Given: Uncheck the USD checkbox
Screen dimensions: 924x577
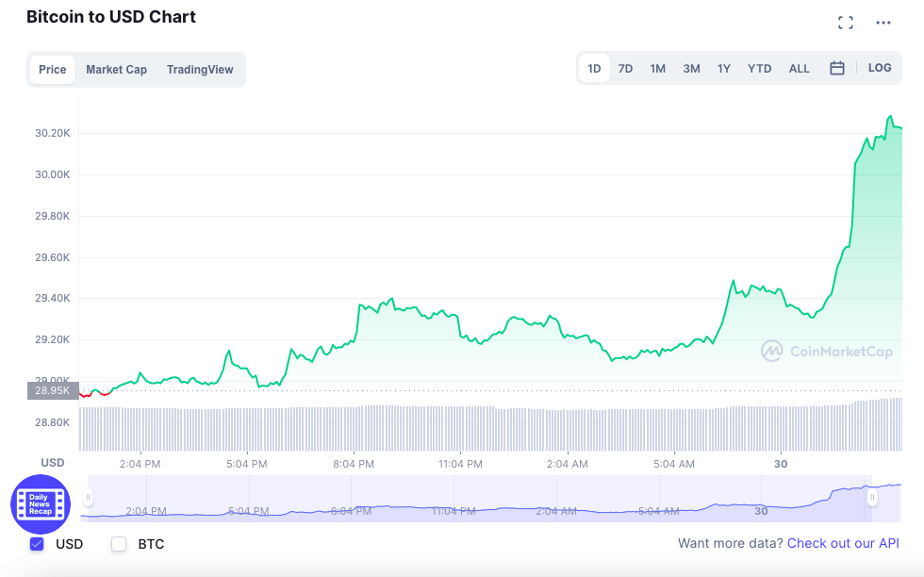Looking at the screenshot, I should click(37, 544).
